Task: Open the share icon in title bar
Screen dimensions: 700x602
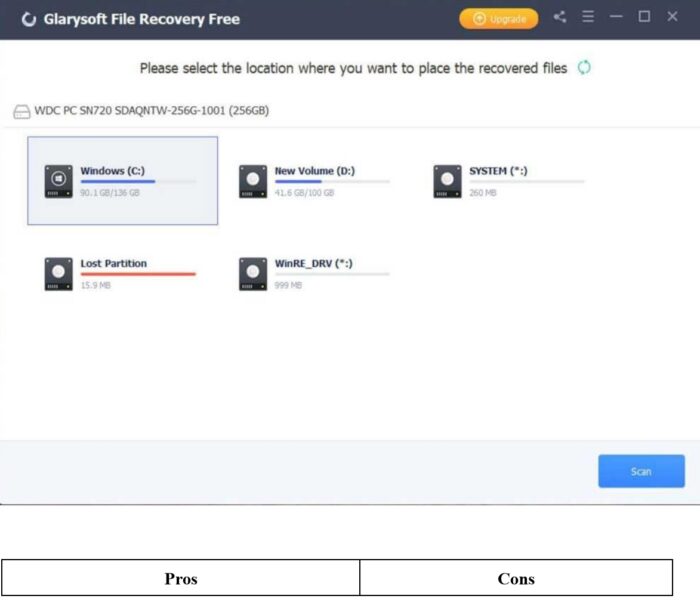Action: click(560, 17)
